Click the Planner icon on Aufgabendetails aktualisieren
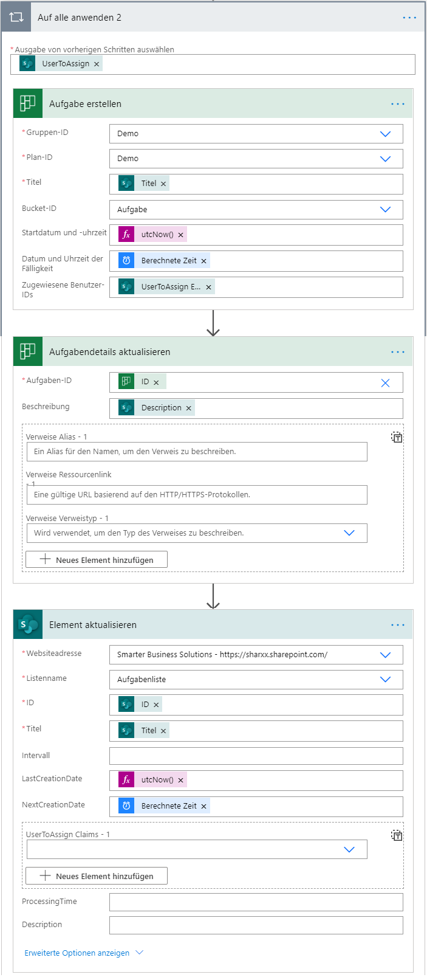 pyautogui.click(x=27, y=351)
